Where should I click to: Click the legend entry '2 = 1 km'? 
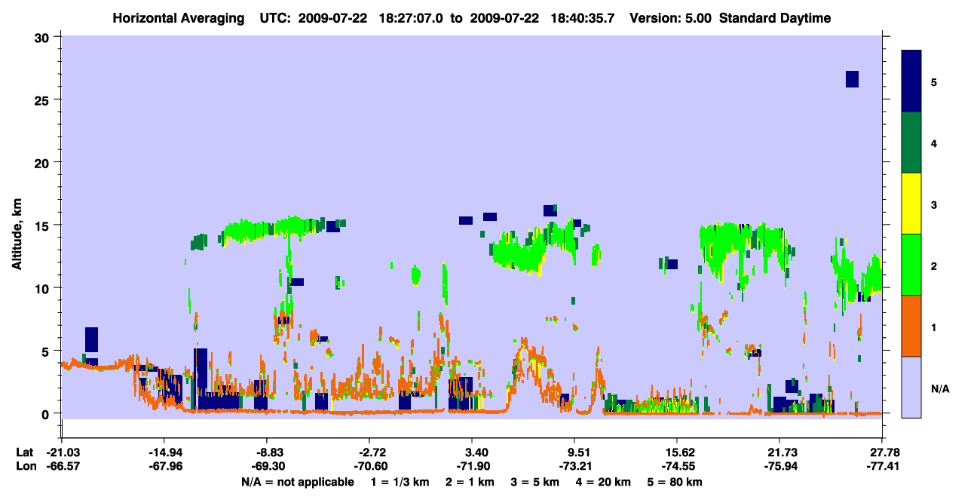[472, 482]
